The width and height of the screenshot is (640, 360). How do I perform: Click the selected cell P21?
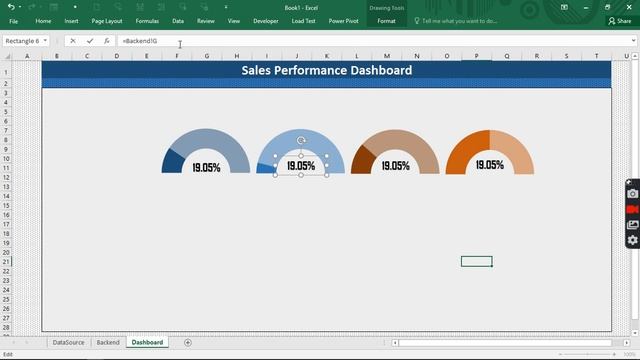[477, 262]
